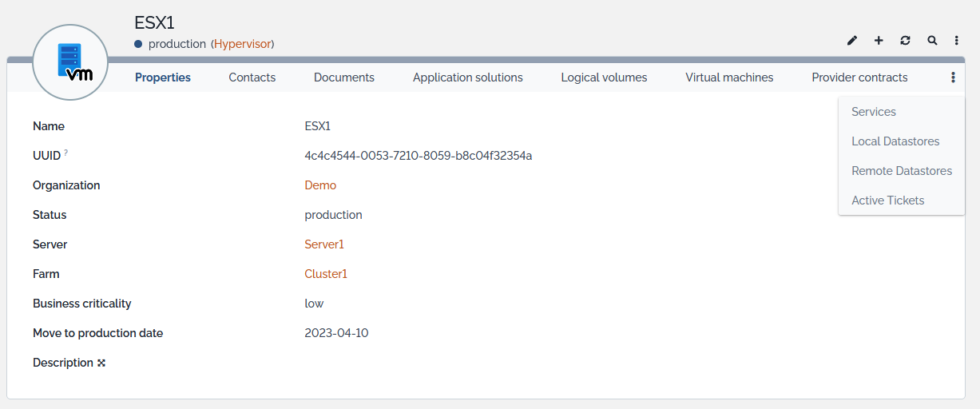Viewport: 980px width, 409px height.
Task: Select Local Datastores in dropdown list
Action: point(895,141)
